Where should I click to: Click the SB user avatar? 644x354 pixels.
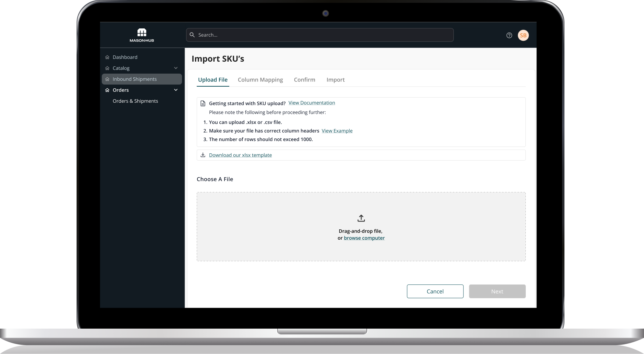(524, 35)
